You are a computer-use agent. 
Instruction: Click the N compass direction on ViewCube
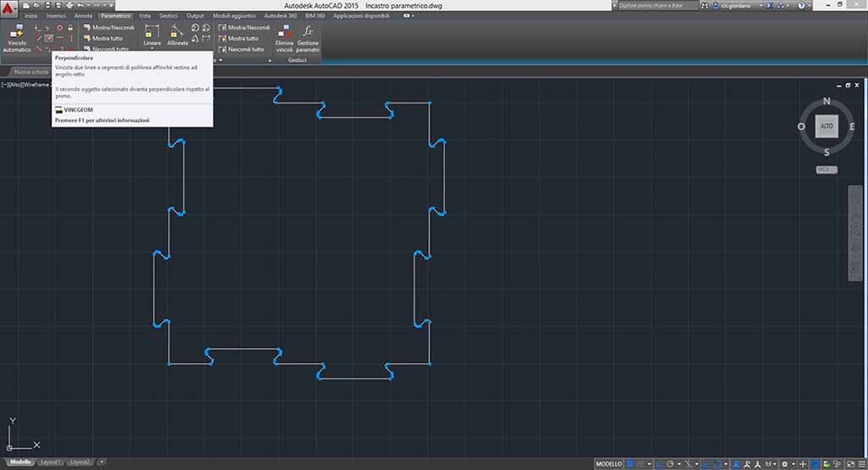pos(826,101)
